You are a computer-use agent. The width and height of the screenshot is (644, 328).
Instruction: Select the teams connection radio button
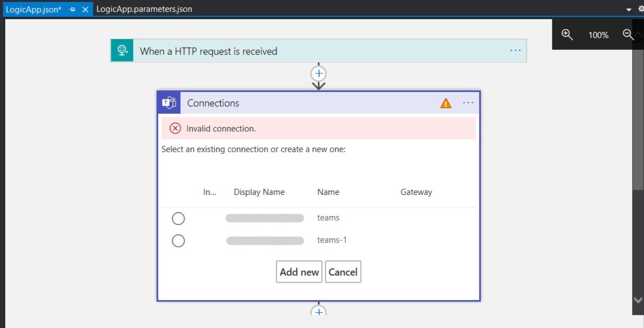(178, 219)
